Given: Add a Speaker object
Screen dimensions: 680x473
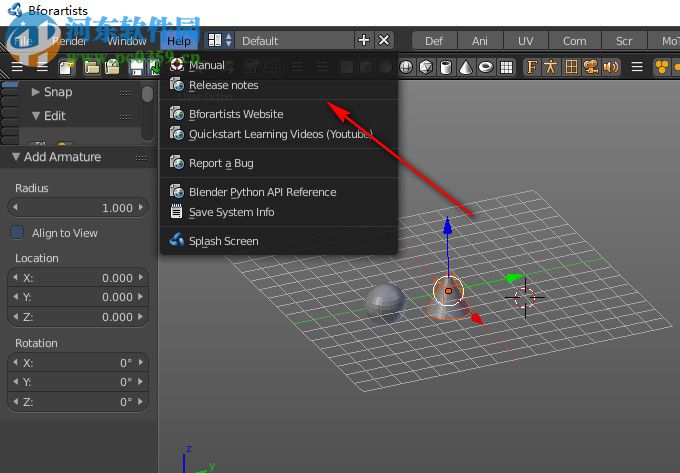Looking at the screenshot, I should pyautogui.click(x=611, y=67).
